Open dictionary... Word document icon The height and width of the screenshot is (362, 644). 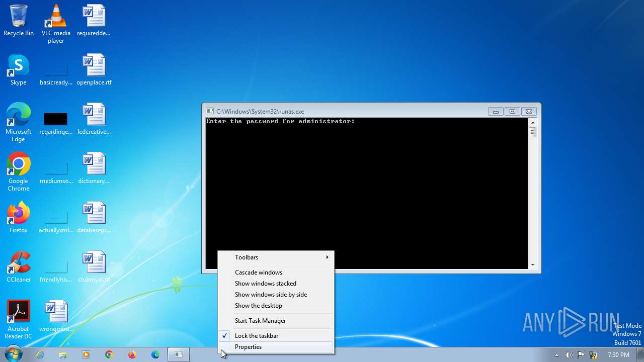pyautogui.click(x=94, y=168)
